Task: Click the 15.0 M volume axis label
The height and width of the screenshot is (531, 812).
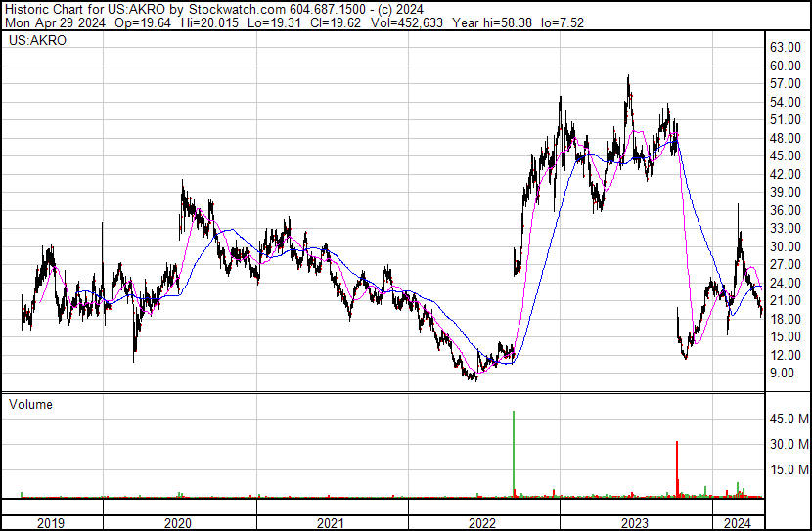Action: coord(788,469)
